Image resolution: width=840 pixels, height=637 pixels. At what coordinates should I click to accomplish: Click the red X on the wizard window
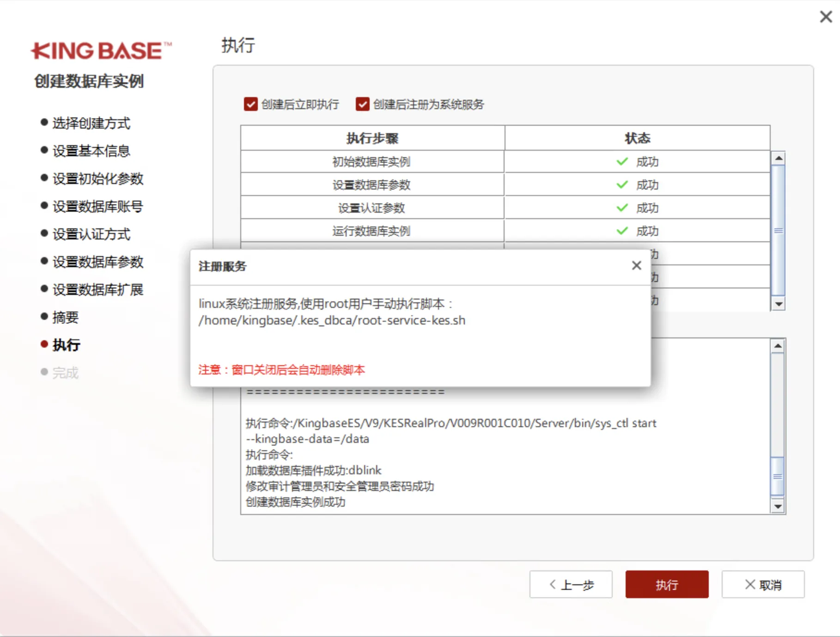826,17
